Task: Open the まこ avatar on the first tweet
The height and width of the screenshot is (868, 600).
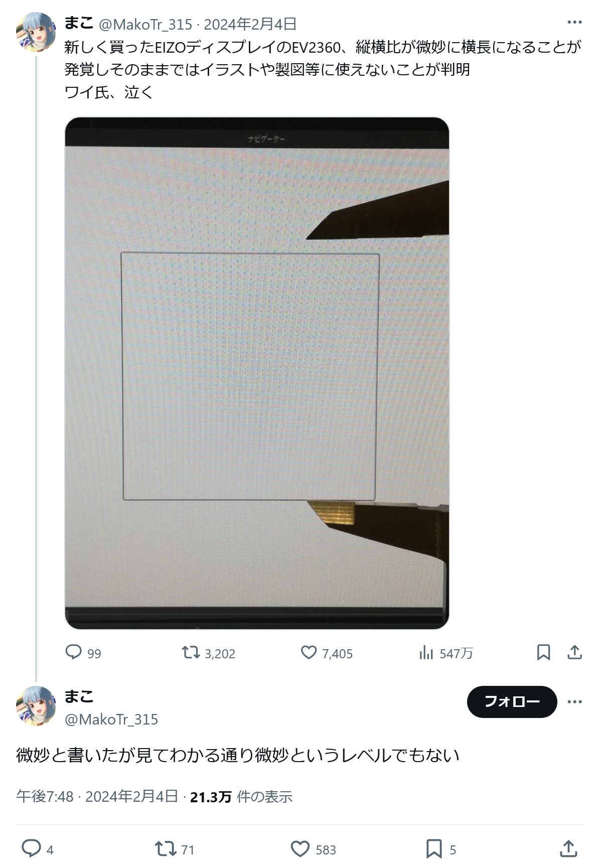Action: 36,32
